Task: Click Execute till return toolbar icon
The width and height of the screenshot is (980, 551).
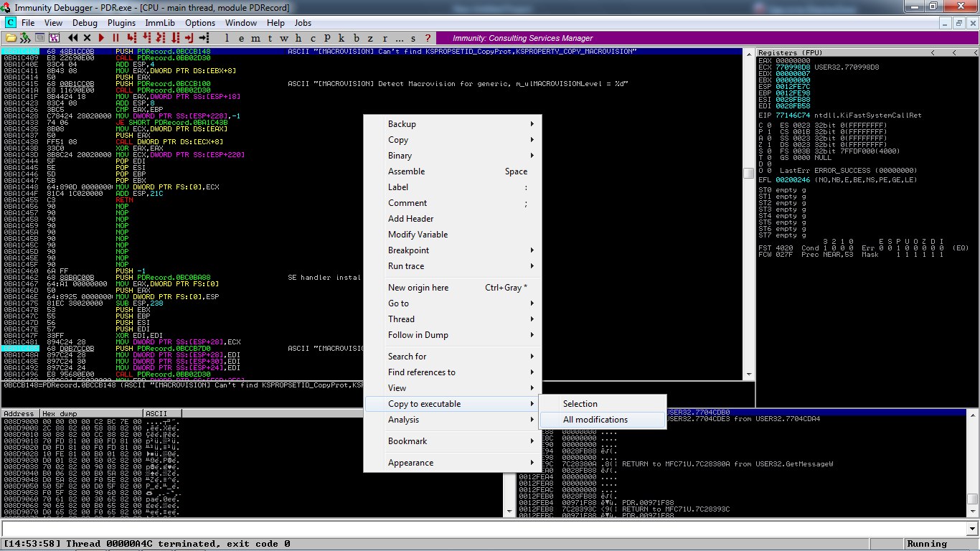Action: [189, 38]
